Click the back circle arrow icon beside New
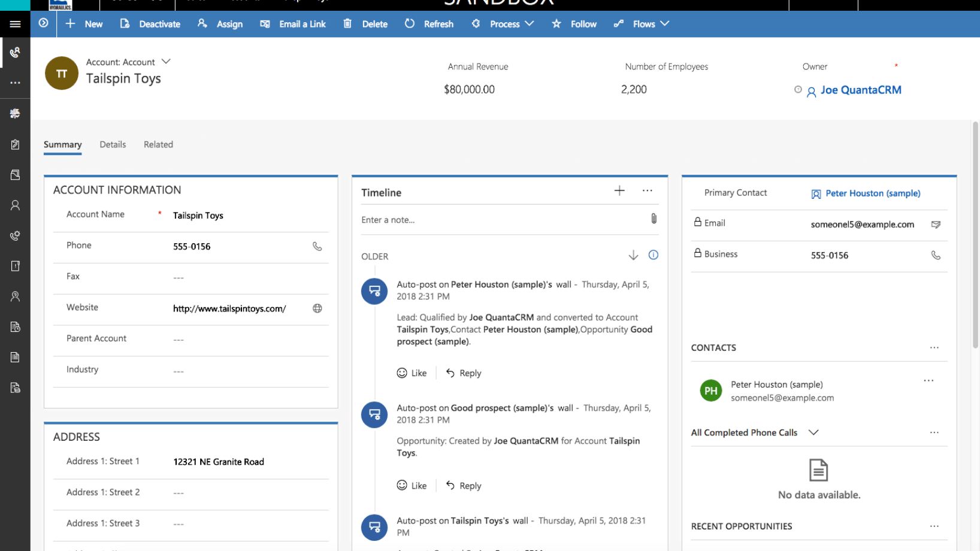Screen dimensions: 980x551 (43, 23)
